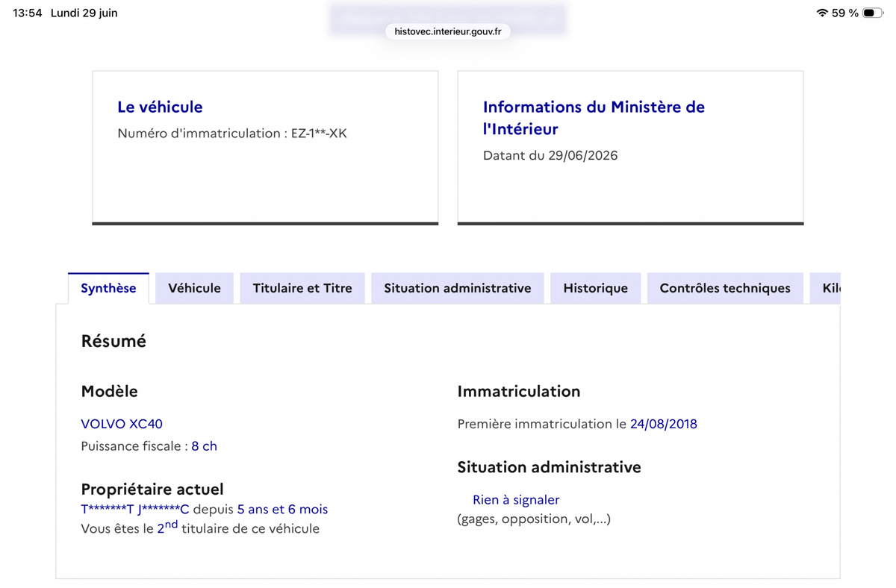896x588 pixels.
Task: Open the Situation administrative tab
Action: (x=458, y=288)
